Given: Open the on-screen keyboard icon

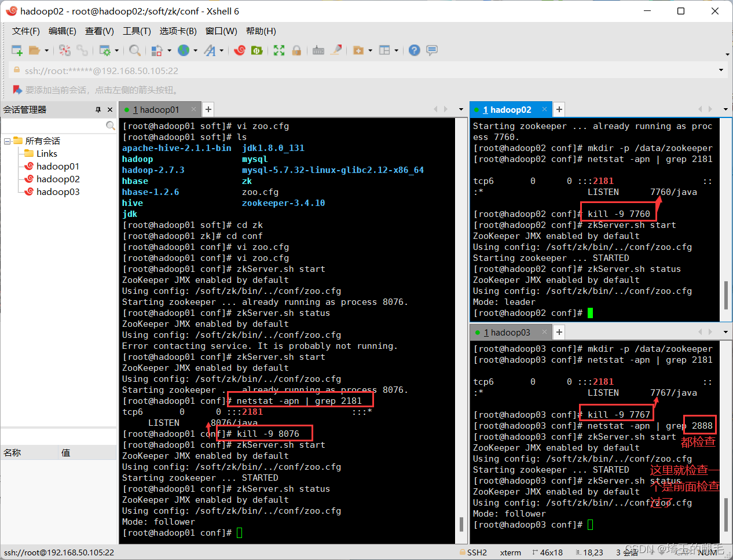Looking at the screenshot, I should (318, 50).
